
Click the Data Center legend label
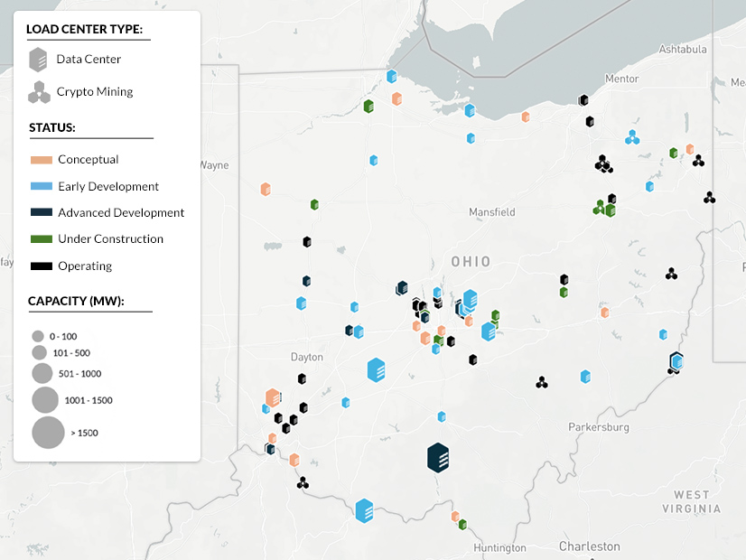[x=89, y=60]
